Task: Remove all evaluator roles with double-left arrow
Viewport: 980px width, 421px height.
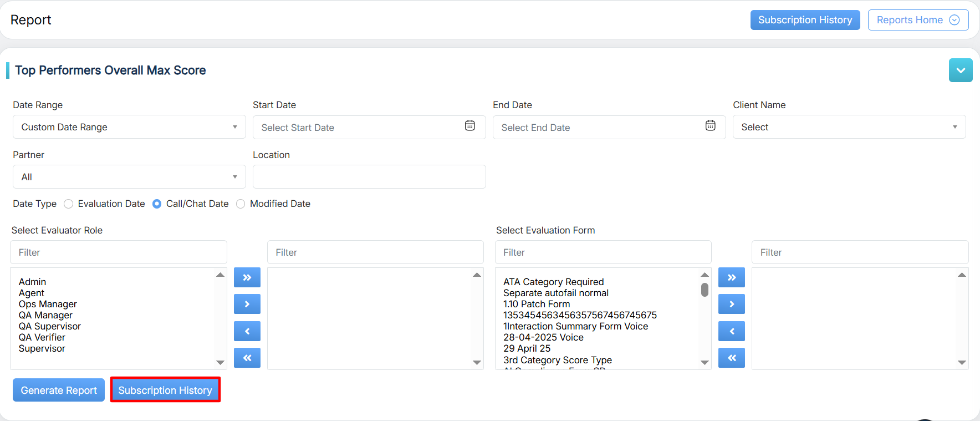Action: pos(247,358)
